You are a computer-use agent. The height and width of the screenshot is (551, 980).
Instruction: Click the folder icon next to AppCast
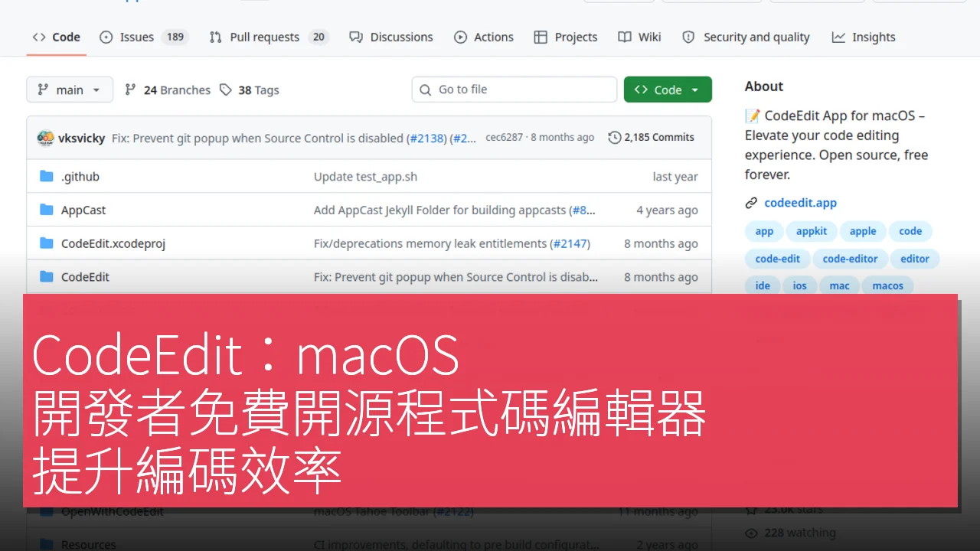pyautogui.click(x=47, y=210)
